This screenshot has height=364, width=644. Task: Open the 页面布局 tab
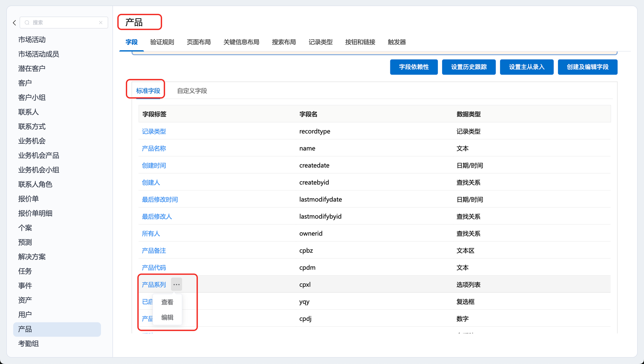[x=199, y=42]
